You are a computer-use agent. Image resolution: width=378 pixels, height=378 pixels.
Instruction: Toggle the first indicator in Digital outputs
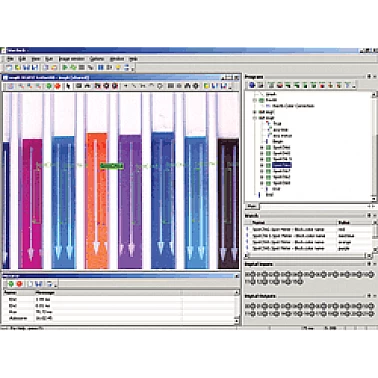252,306
